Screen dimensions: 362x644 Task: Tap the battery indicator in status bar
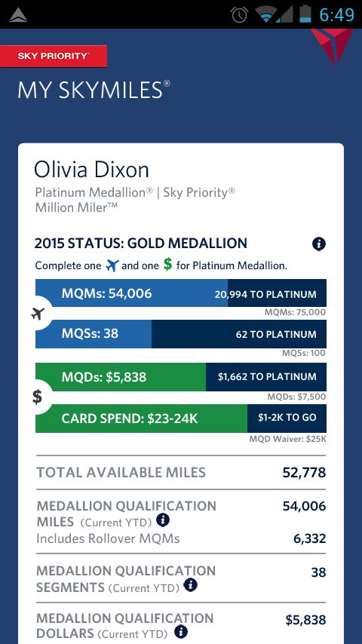[305, 14]
